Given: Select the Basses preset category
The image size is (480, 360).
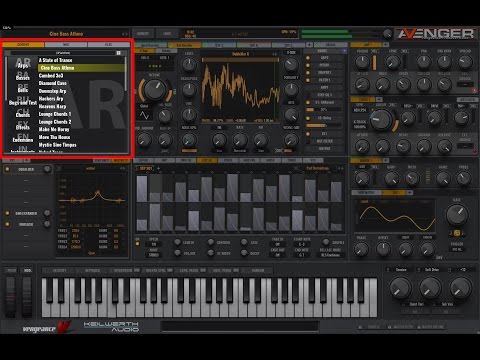Looking at the screenshot, I should point(23,76).
